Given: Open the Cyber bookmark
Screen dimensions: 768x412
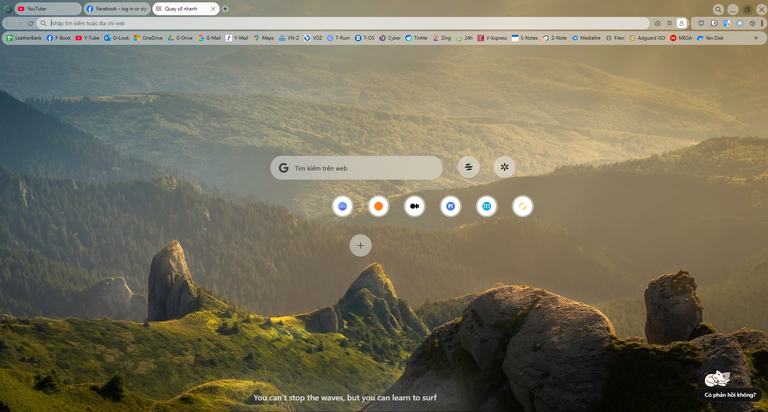Looking at the screenshot, I should tap(390, 38).
